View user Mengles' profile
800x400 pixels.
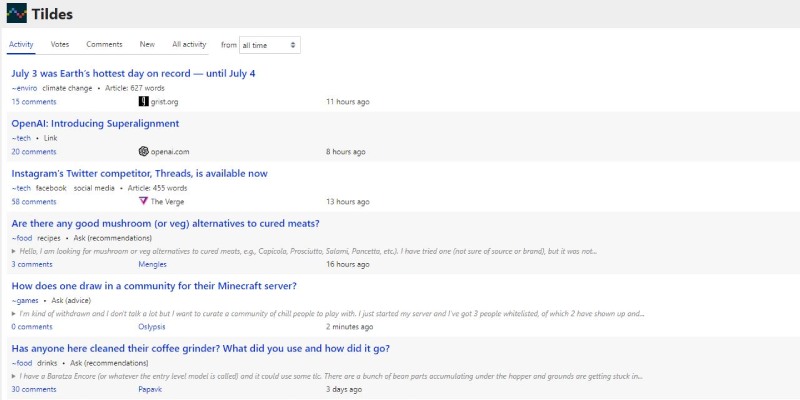pos(152,264)
